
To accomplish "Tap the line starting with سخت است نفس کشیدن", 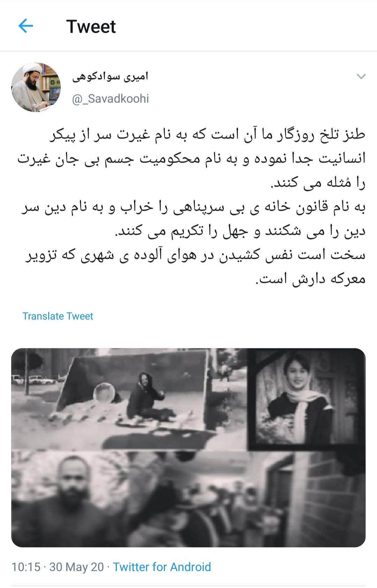I will click(x=195, y=256).
